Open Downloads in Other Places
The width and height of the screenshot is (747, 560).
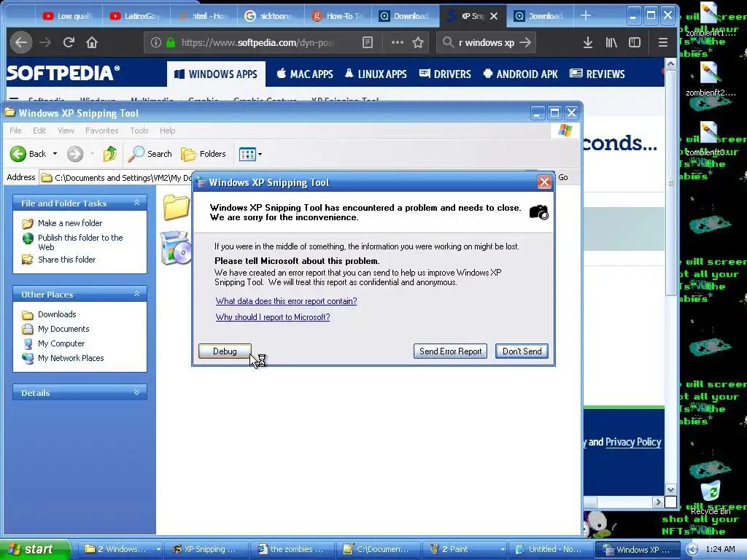[x=57, y=314]
